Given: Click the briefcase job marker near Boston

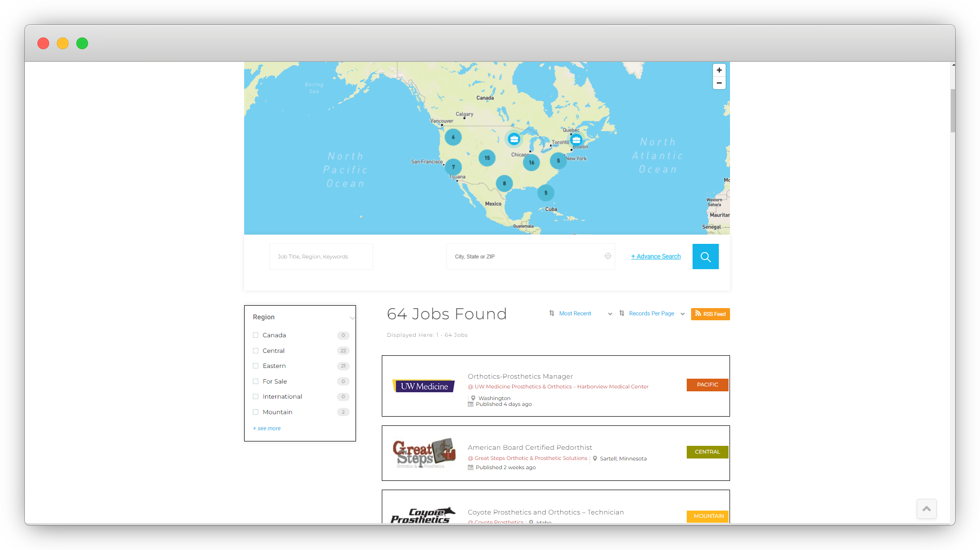Looking at the screenshot, I should [576, 140].
